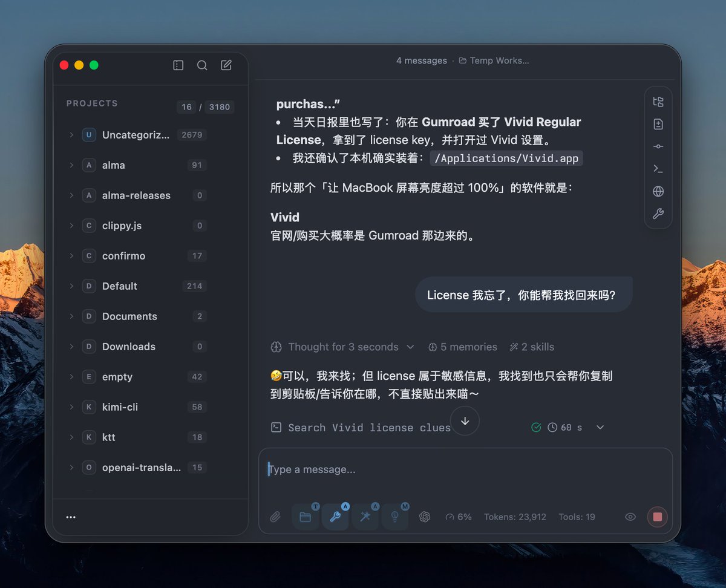
Task: Click the C avatar of clippy.js
Action: coord(89,226)
